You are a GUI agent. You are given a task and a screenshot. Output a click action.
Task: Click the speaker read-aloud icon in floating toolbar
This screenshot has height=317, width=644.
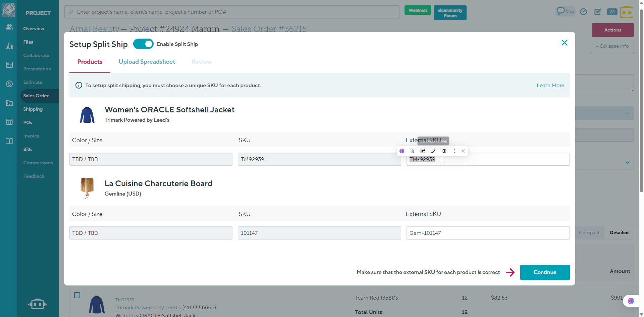[x=444, y=151]
